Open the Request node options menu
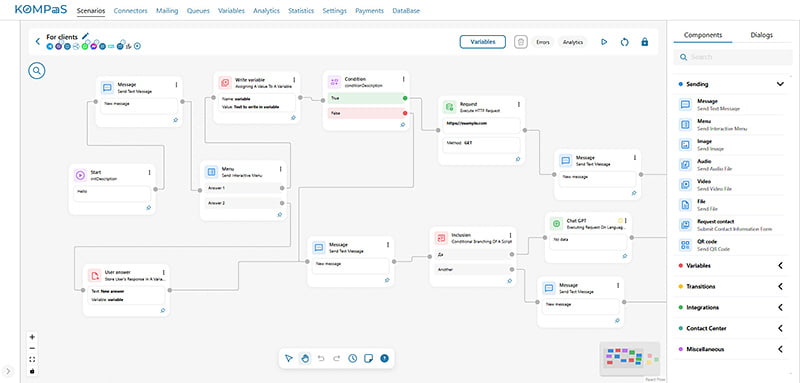Image resolution: width=800 pixels, height=383 pixels. 519,104
